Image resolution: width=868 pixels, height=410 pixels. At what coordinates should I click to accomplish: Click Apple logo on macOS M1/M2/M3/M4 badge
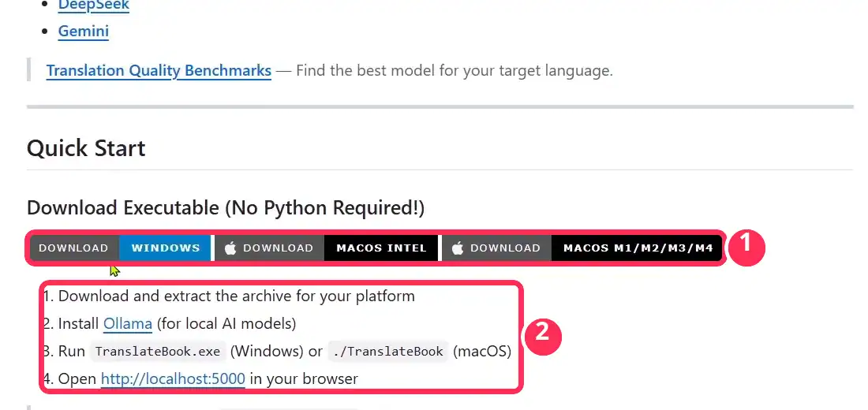(457, 248)
